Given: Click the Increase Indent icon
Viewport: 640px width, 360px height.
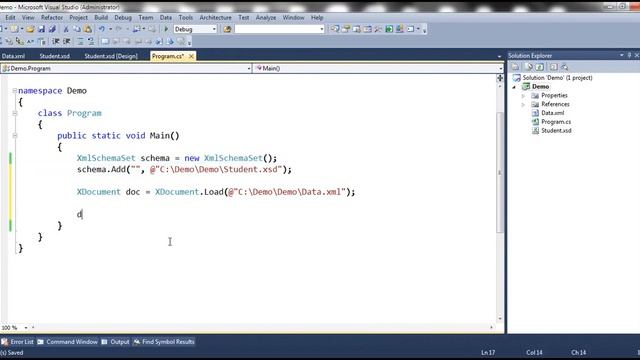Looking at the screenshot, I should (67, 41).
